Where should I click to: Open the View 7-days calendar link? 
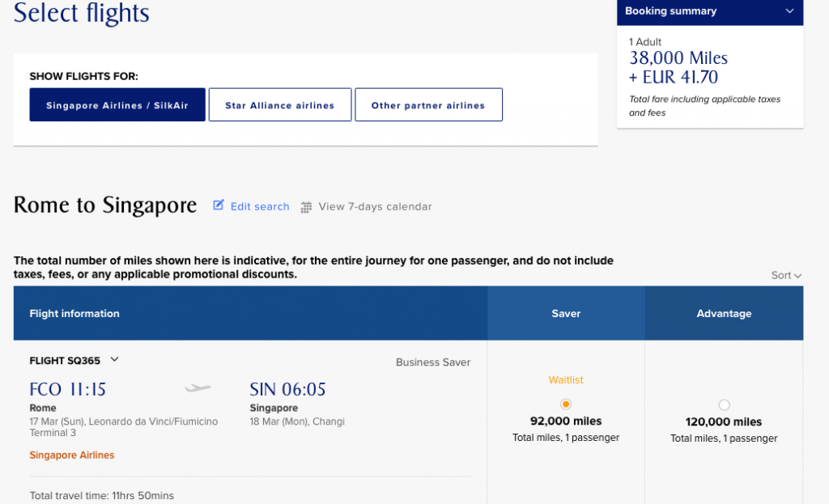tap(375, 206)
